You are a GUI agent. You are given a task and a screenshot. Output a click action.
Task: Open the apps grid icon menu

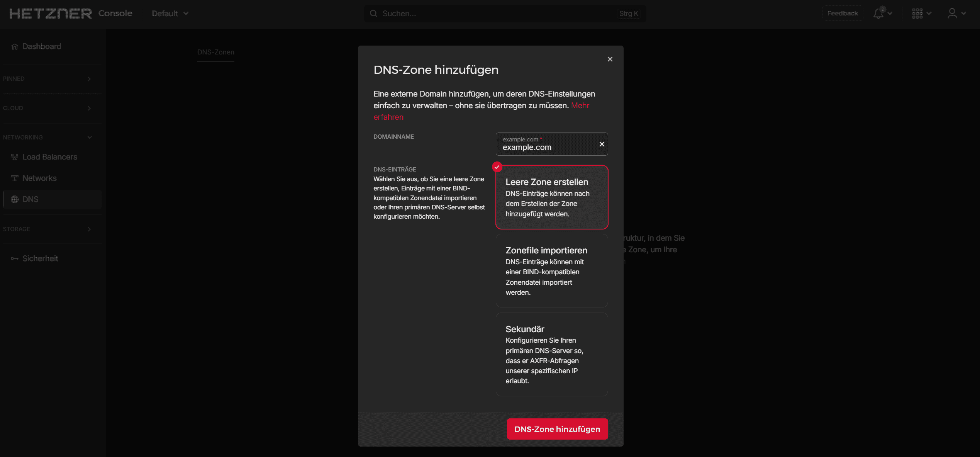[917, 14]
